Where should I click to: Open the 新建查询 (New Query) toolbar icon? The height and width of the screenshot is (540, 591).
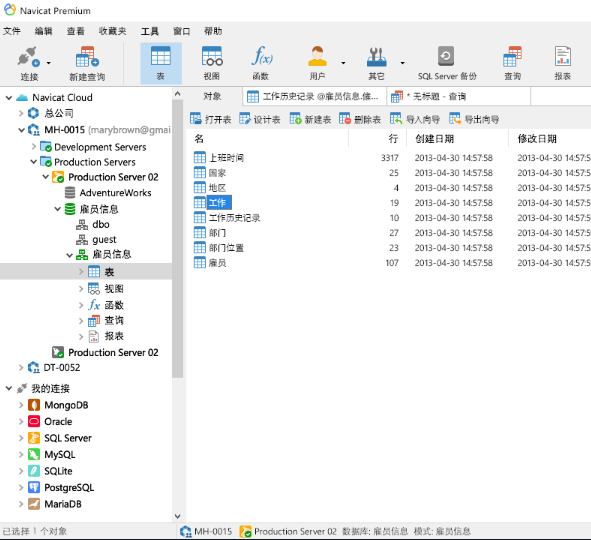click(87, 63)
